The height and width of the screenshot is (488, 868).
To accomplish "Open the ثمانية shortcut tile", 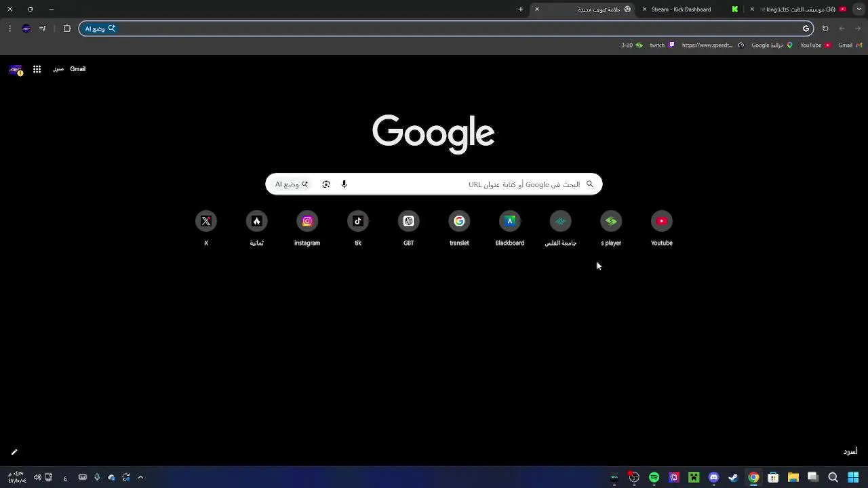I will [x=256, y=229].
